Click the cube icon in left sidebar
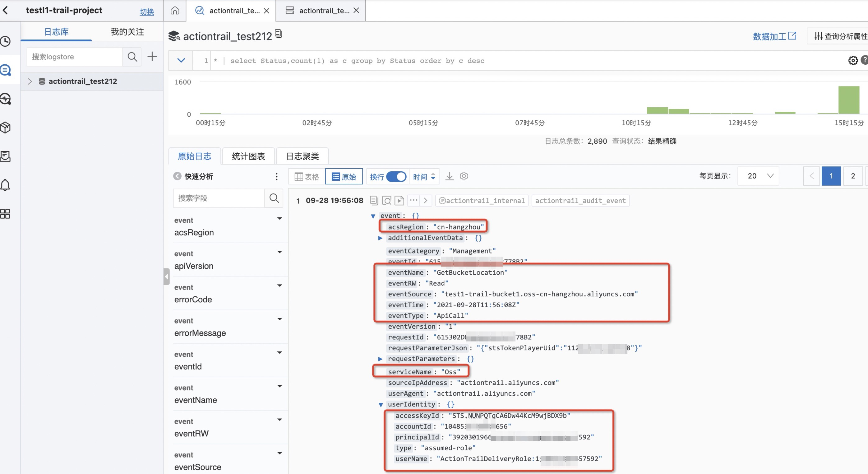 (x=5, y=128)
